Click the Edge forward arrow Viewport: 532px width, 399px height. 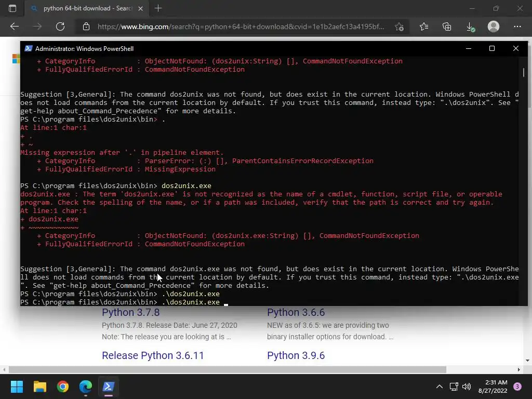coord(37,26)
